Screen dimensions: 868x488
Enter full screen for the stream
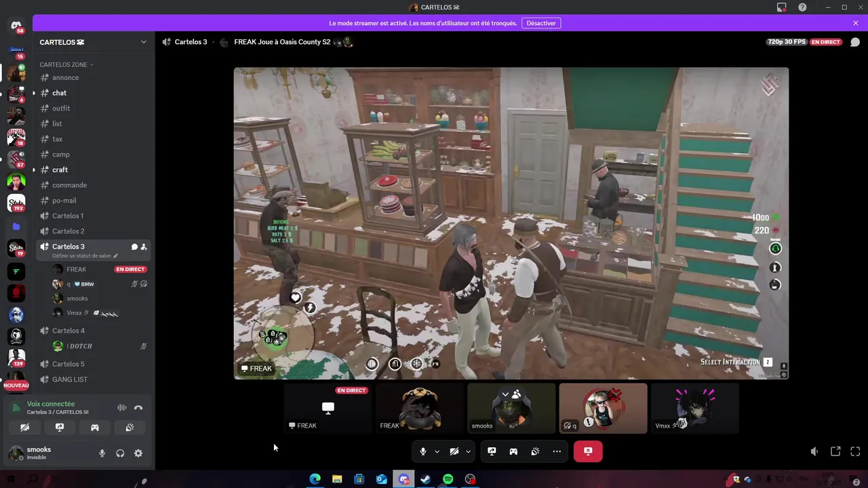click(x=855, y=451)
